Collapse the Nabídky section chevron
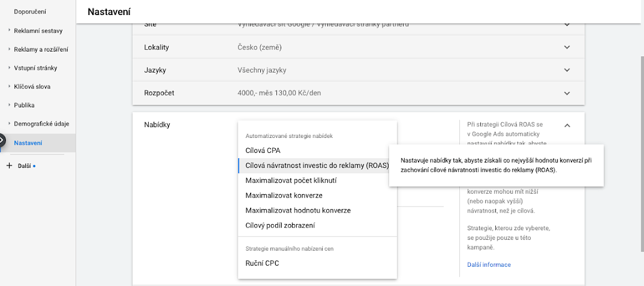The width and height of the screenshot is (644, 286). 567,125
